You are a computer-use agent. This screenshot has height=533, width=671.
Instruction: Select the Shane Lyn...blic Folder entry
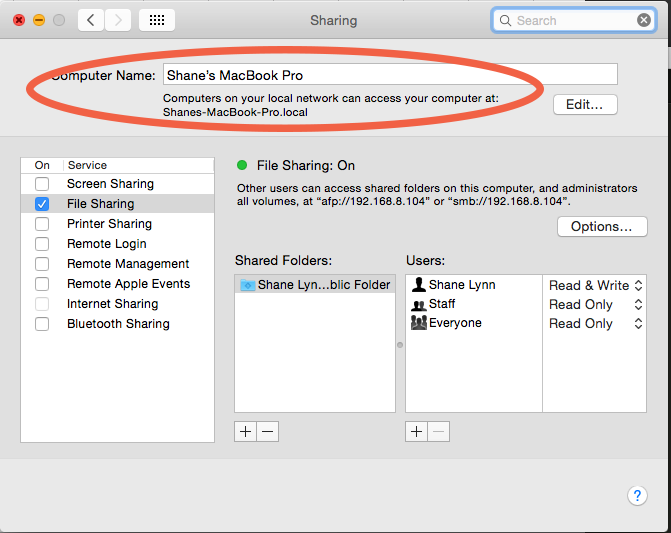tap(315, 284)
